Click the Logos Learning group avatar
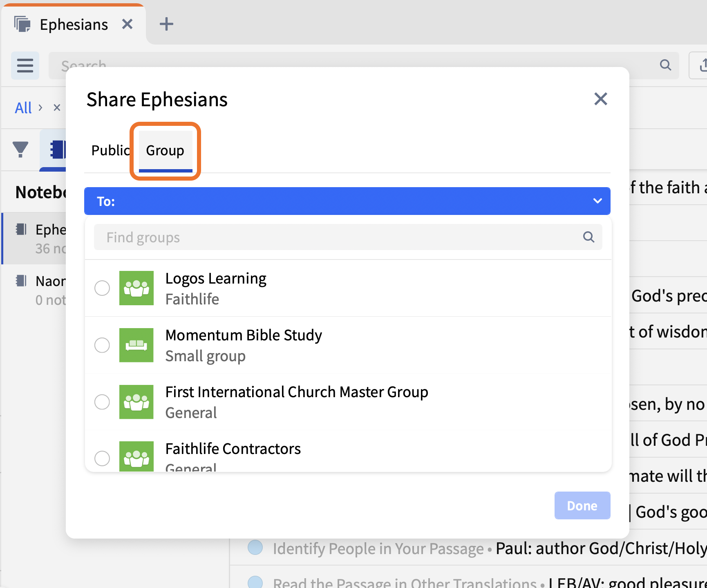The image size is (707, 588). tap(136, 288)
